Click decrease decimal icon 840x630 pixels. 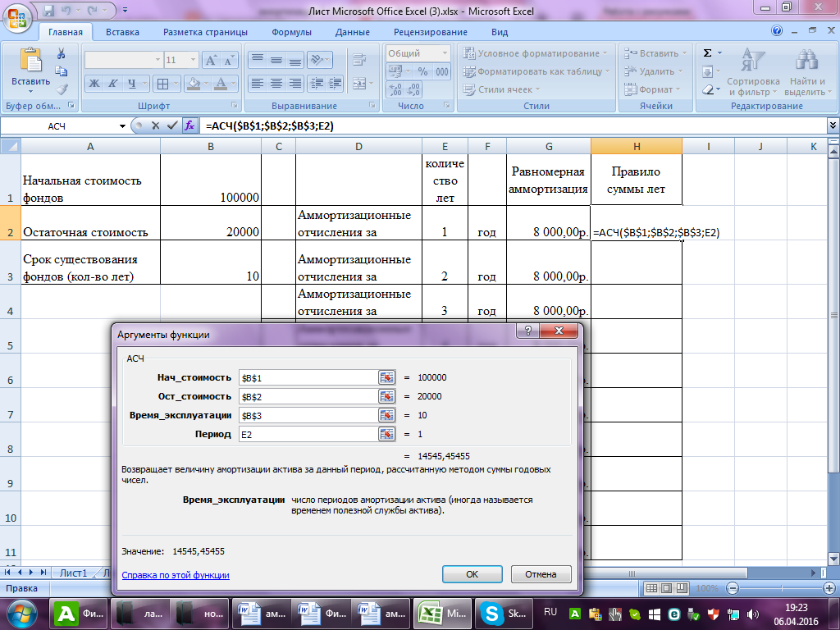pos(413,89)
